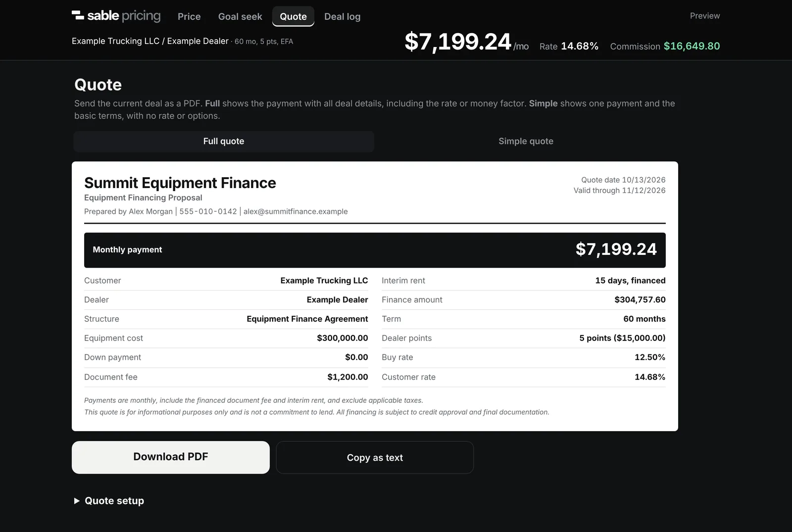The width and height of the screenshot is (792, 532).
Task: Click Copy as text button
Action: click(375, 457)
